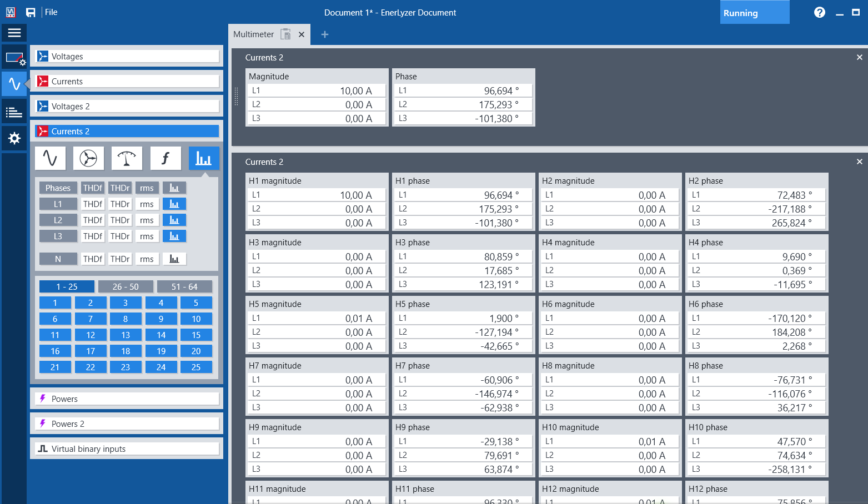This screenshot has width=868, height=504.
Task: Toggle harmonic number 13
Action: pos(126,335)
